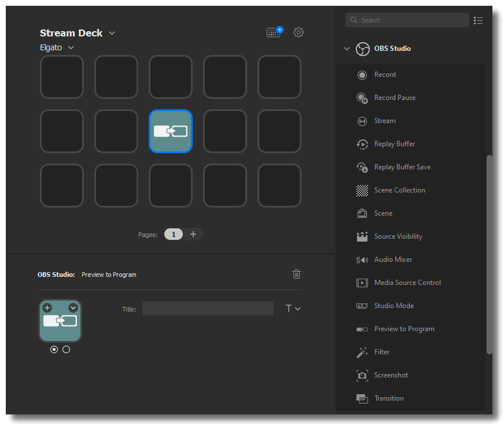Screen dimensions: 504x426
Task: Open the Elgato profile dropdown
Action: pyautogui.click(x=71, y=47)
